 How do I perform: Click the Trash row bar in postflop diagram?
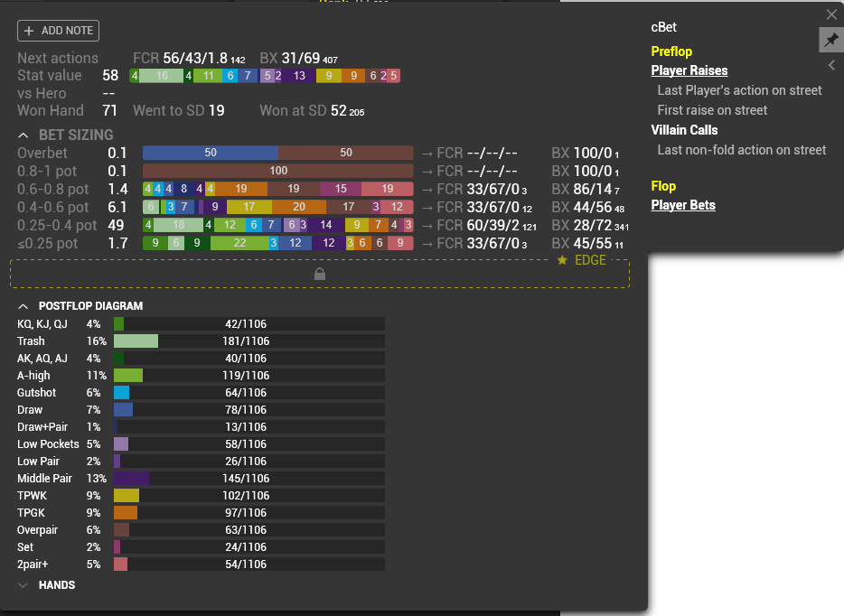tap(249, 341)
